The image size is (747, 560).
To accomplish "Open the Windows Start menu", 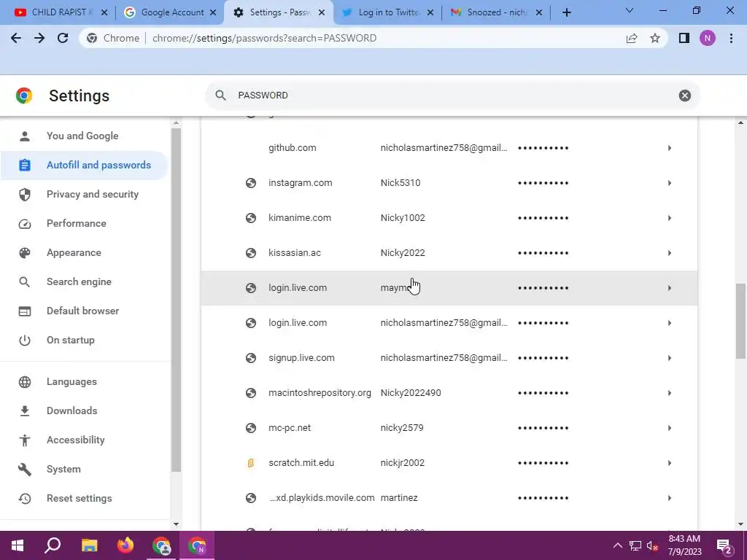I will pos(18,545).
